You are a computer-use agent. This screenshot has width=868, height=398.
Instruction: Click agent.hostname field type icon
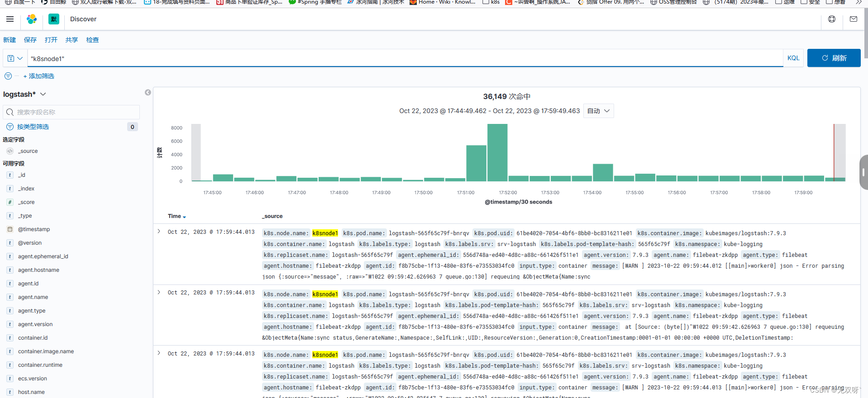pos(10,270)
